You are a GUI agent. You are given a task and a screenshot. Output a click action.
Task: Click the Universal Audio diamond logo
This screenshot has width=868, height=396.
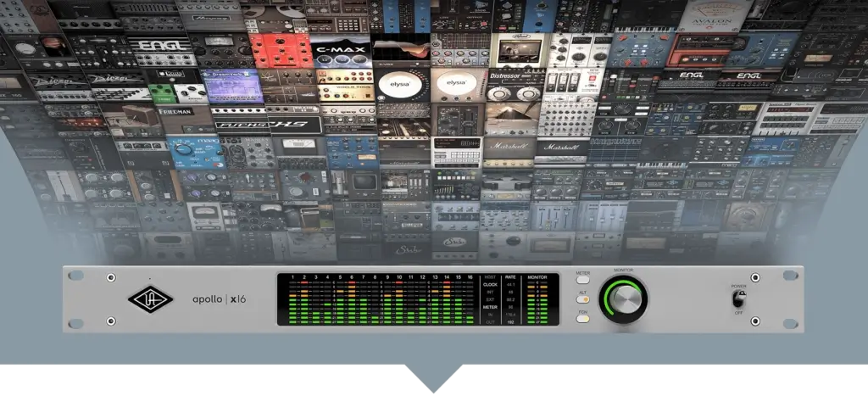[x=149, y=300]
